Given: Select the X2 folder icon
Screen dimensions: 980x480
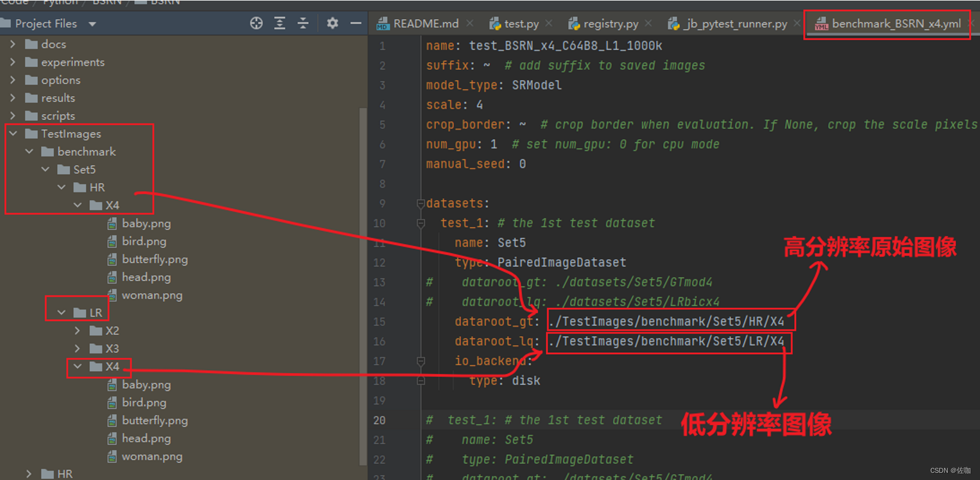Looking at the screenshot, I should coord(96,331).
